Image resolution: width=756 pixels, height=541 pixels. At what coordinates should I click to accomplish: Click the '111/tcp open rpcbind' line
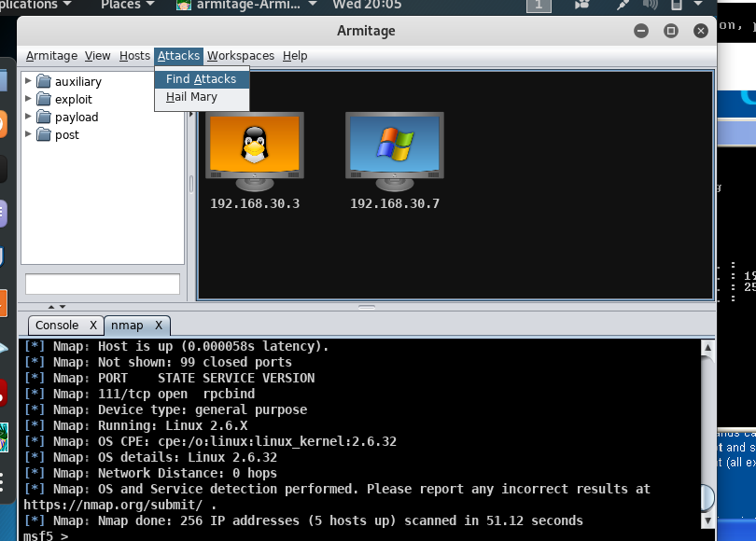(140, 394)
